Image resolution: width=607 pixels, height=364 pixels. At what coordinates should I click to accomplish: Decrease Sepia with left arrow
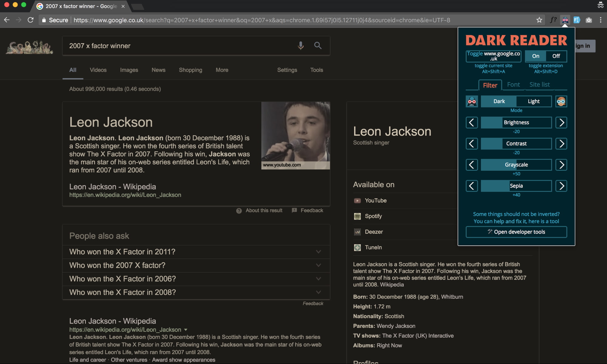[472, 186]
